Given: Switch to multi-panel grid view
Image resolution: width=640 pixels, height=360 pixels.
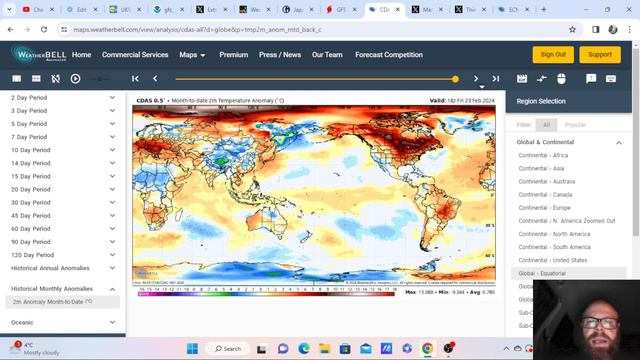Looking at the screenshot, I should [36, 78].
